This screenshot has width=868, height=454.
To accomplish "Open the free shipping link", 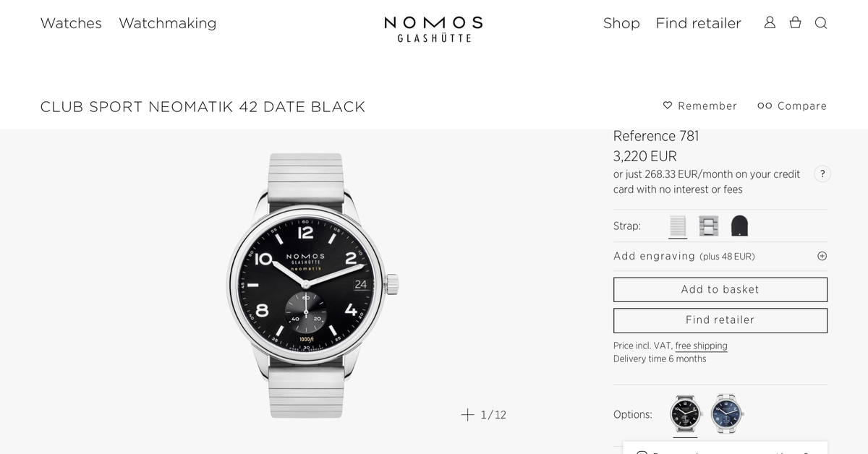I will pyautogui.click(x=701, y=346).
